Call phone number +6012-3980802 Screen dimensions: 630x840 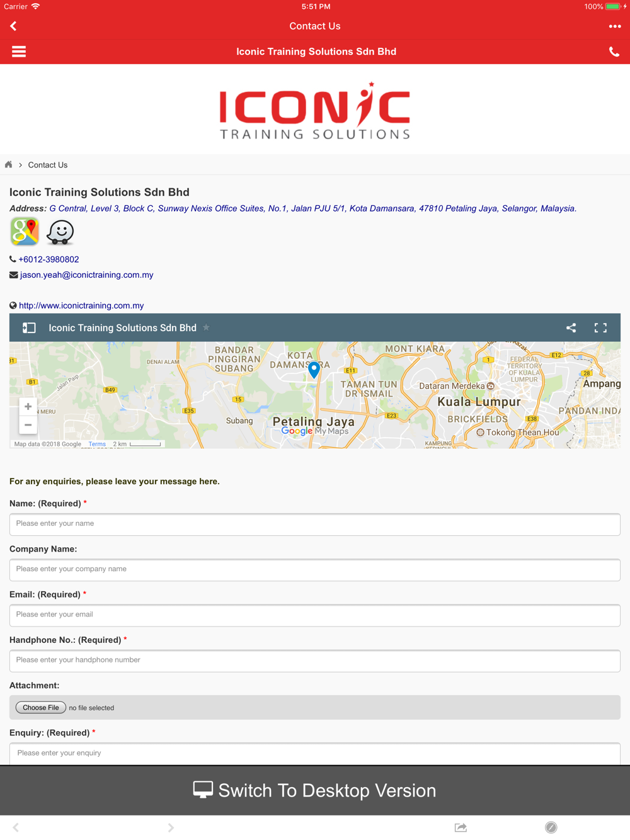click(49, 259)
